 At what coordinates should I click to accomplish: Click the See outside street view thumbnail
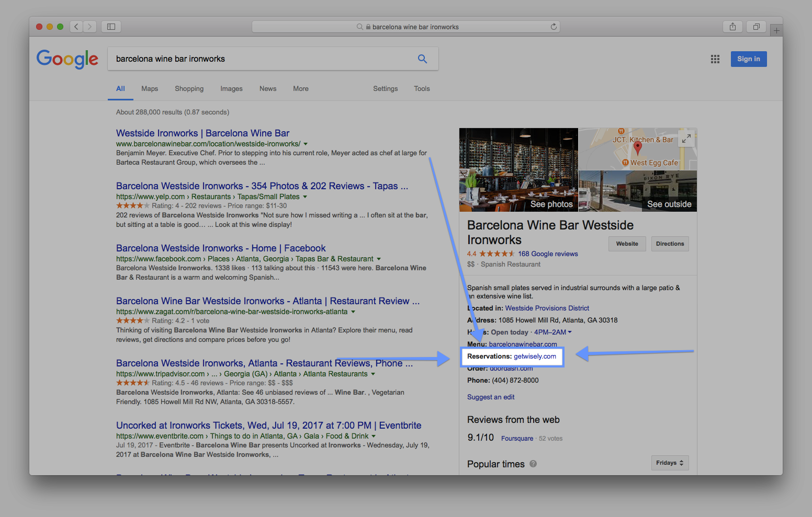(638, 191)
